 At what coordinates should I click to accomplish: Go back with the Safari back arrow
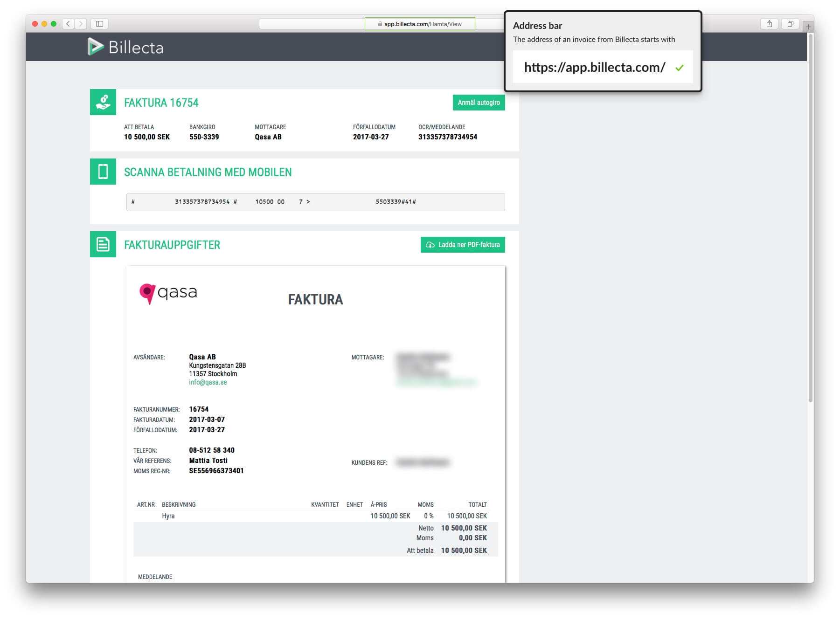tap(68, 24)
